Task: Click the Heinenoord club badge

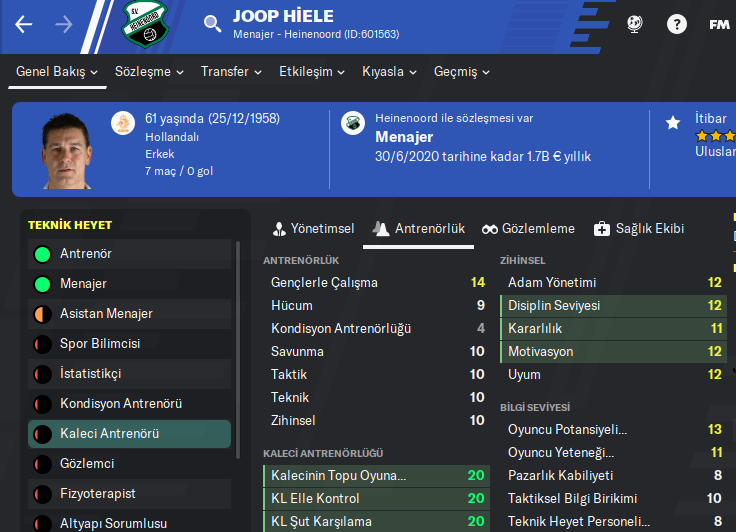Action: click(x=147, y=24)
